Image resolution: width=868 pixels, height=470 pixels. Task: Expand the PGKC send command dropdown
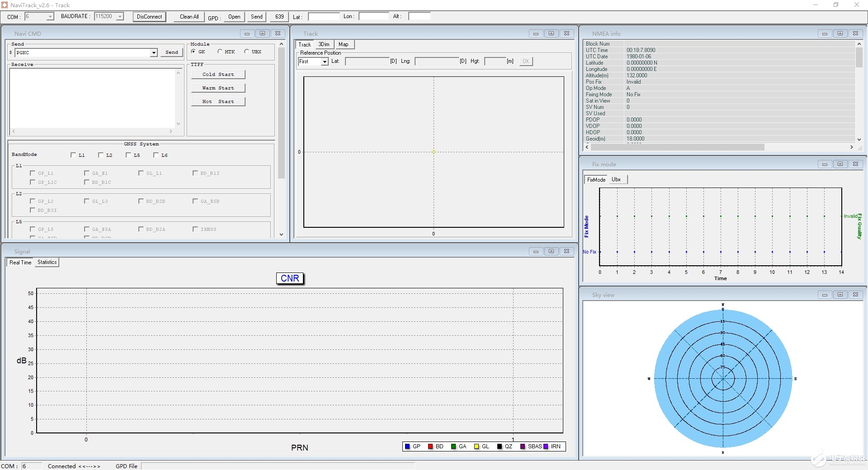point(154,53)
